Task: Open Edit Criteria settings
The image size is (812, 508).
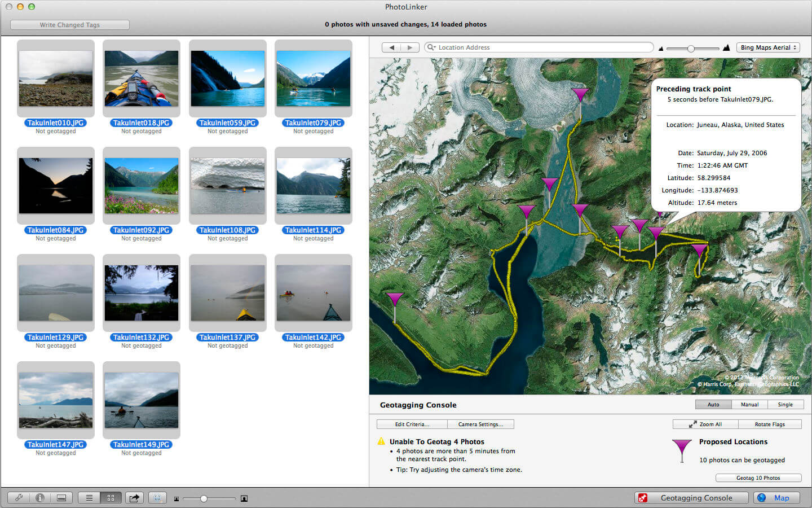Action: pyautogui.click(x=412, y=424)
